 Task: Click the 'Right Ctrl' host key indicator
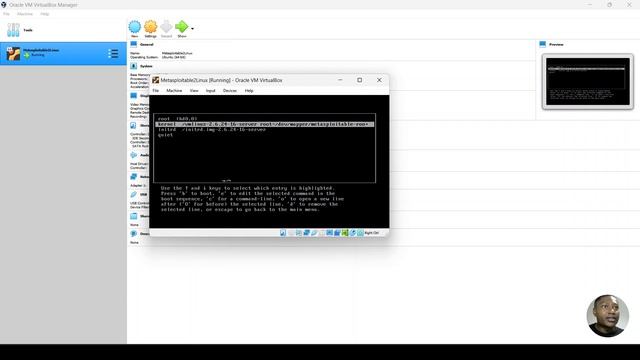[x=371, y=233]
